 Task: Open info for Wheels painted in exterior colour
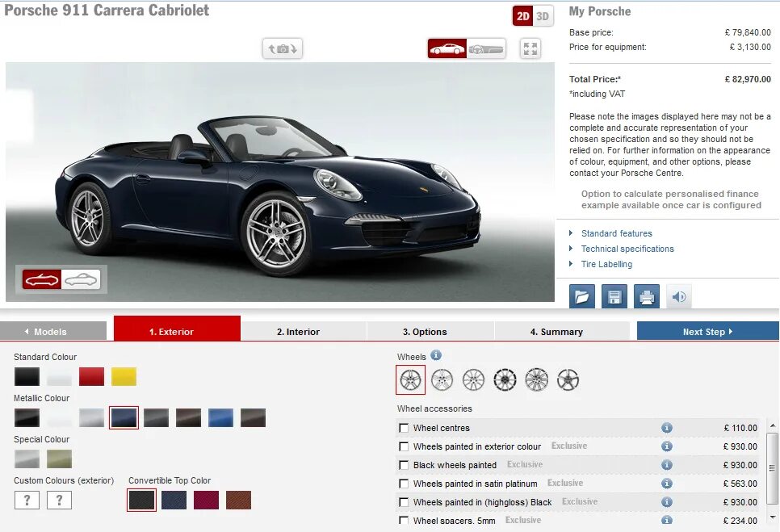[667, 446]
